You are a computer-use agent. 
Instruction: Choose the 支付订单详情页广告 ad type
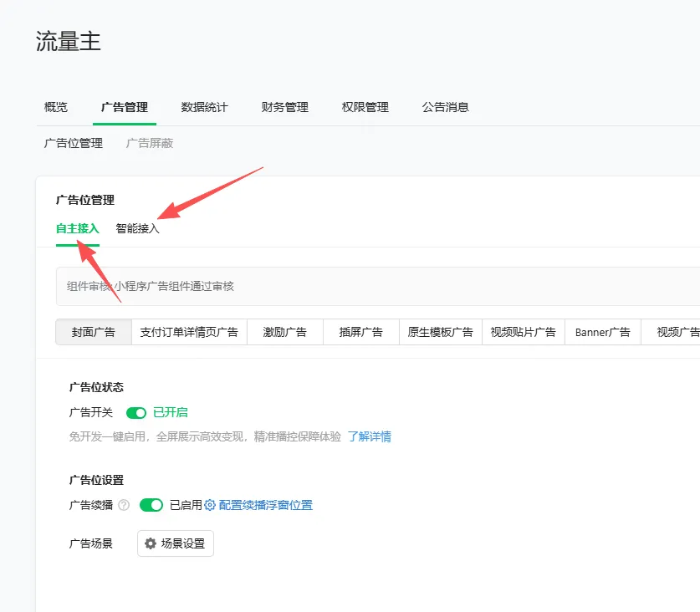click(x=189, y=332)
